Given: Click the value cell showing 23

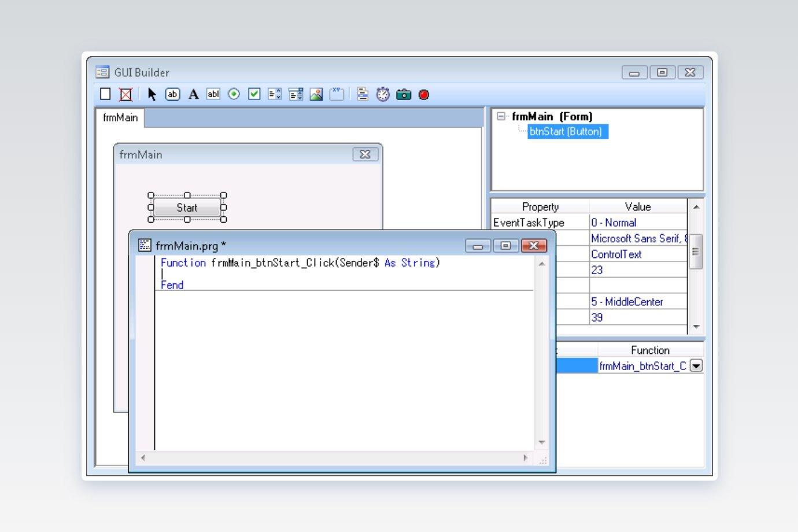Looking at the screenshot, I should click(638, 269).
